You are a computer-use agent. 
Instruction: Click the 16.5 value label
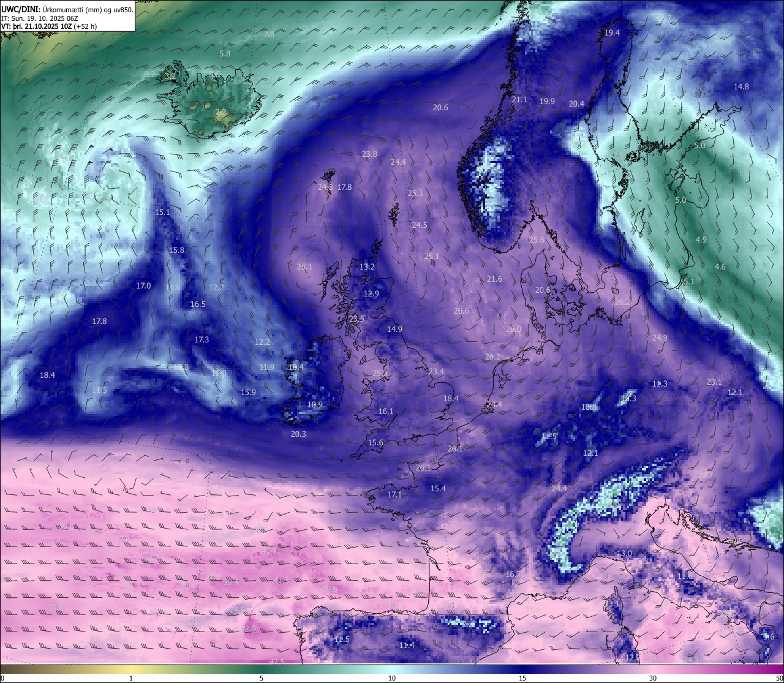click(198, 304)
